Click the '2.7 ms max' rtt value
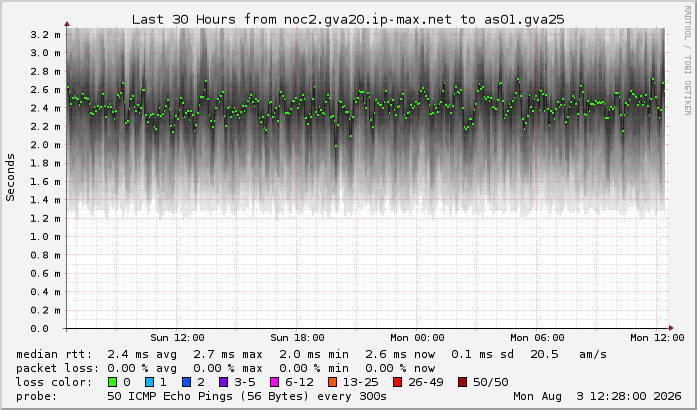This screenshot has width=697, height=410. pos(228,354)
